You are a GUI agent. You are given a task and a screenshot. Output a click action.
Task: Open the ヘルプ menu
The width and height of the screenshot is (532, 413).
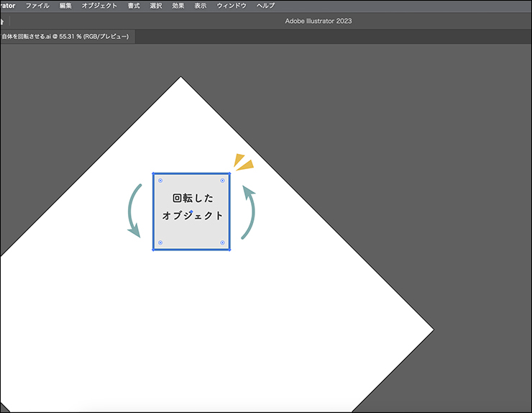(266, 5)
